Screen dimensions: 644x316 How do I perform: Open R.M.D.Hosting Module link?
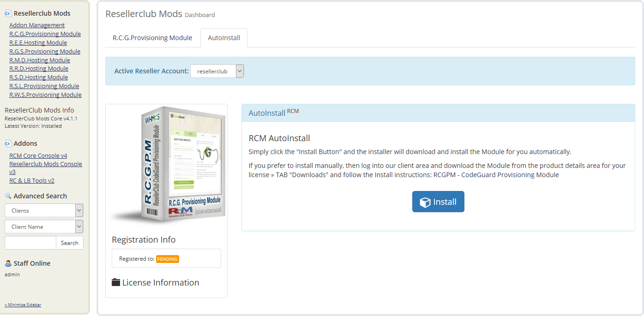click(40, 60)
